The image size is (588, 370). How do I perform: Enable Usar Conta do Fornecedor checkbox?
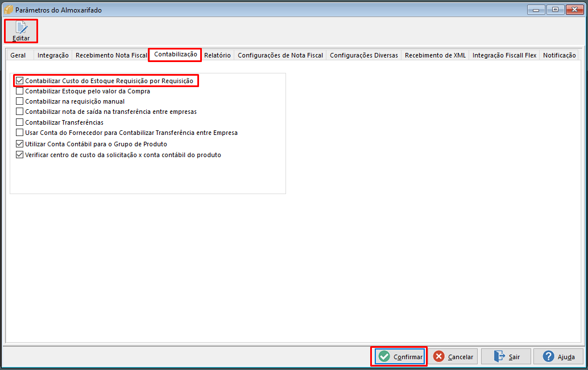(x=19, y=133)
